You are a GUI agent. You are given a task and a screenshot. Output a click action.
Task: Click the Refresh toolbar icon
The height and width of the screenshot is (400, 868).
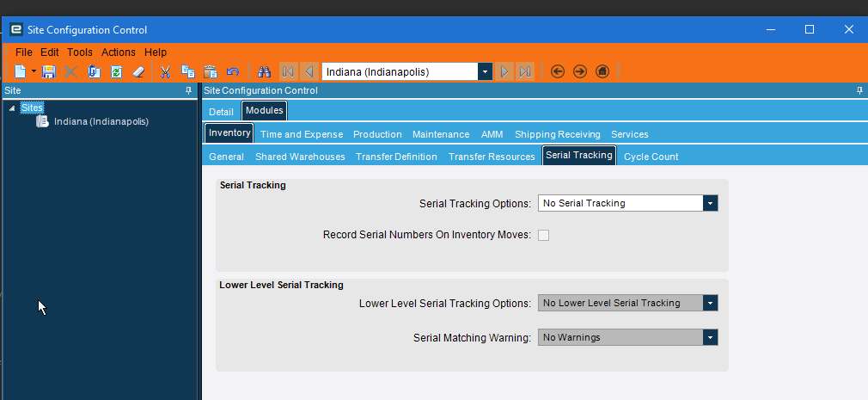click(116, 71)
